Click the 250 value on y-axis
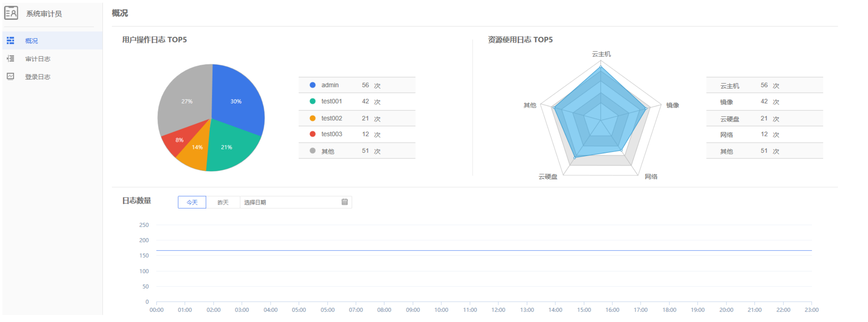Image resolution: width=868 pixels, height=322 pixels. [144, 225]
